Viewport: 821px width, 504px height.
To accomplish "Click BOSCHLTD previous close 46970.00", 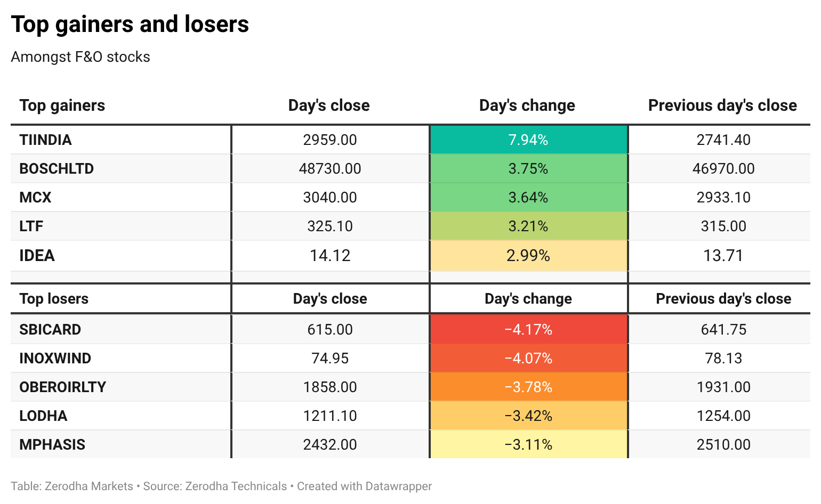I will 723,169.
